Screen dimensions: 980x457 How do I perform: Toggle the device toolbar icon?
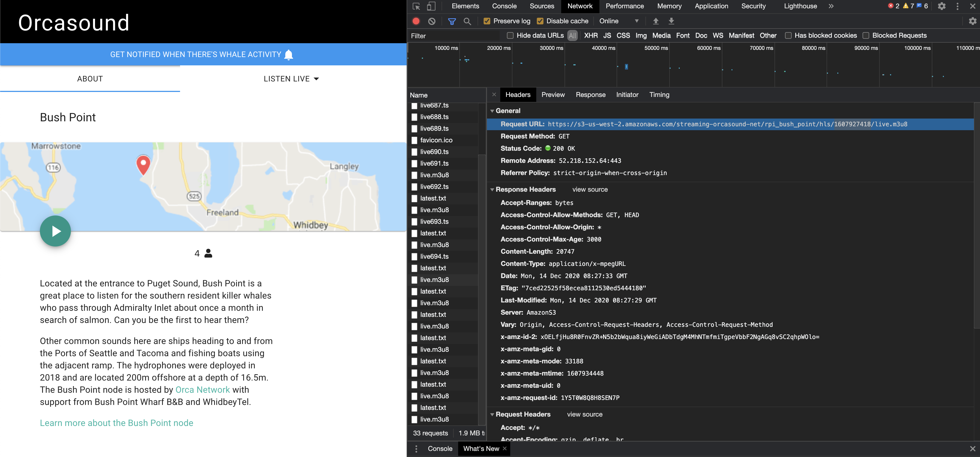[x=431, y=6]
